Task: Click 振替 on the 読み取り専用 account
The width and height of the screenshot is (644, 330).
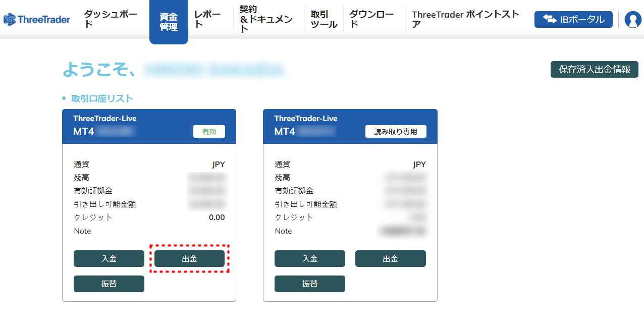Action: pos(310,284)
